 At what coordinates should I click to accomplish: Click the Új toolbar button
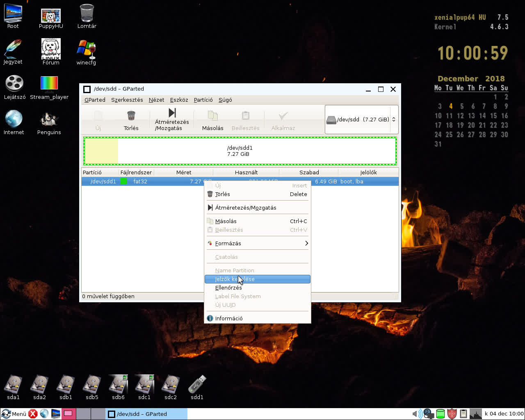(x=98, y=120)
